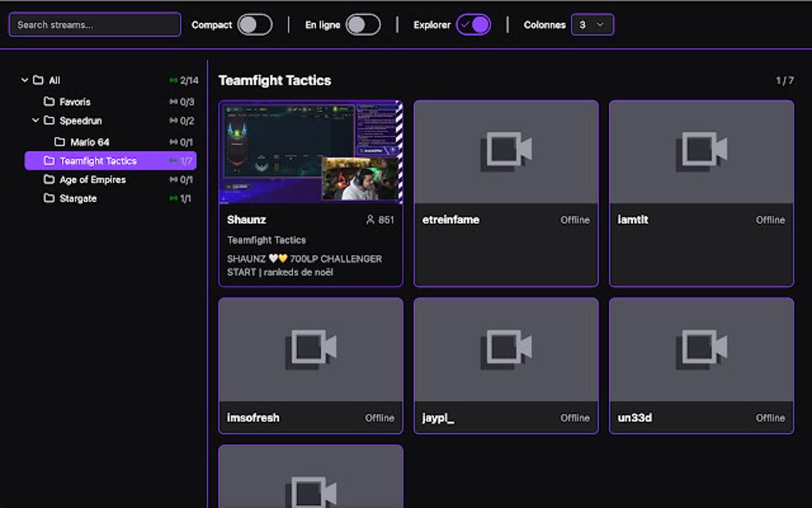Image resolution: width=812 pixels, height=508 pixels.
Task: Open the Colonnes dropdown
Action: (x=592, y=25)
